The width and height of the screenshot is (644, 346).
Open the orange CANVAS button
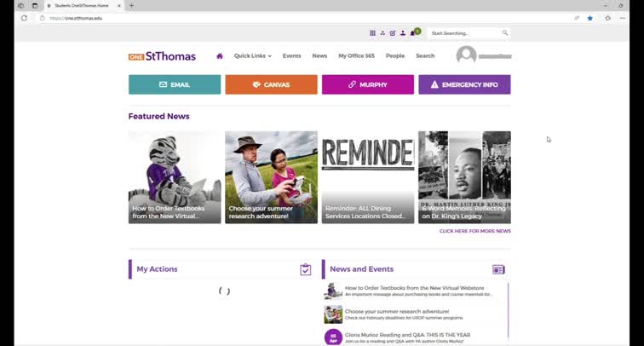pyautogui.click(x=271, y=84)
